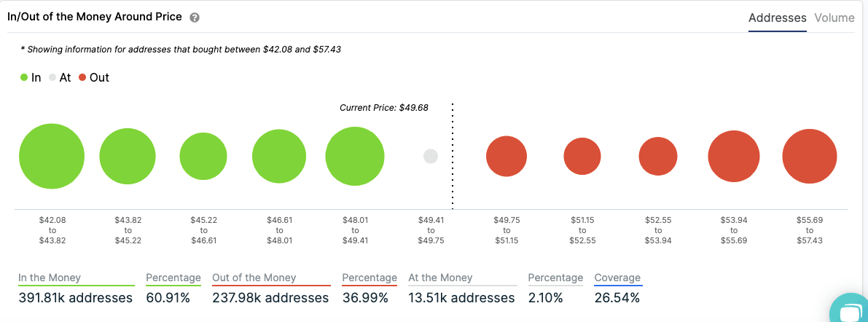Click the $45.22 to $46.61 green bubble
Image resolution: width=868 pixels, height=322 pixels.
203,157
